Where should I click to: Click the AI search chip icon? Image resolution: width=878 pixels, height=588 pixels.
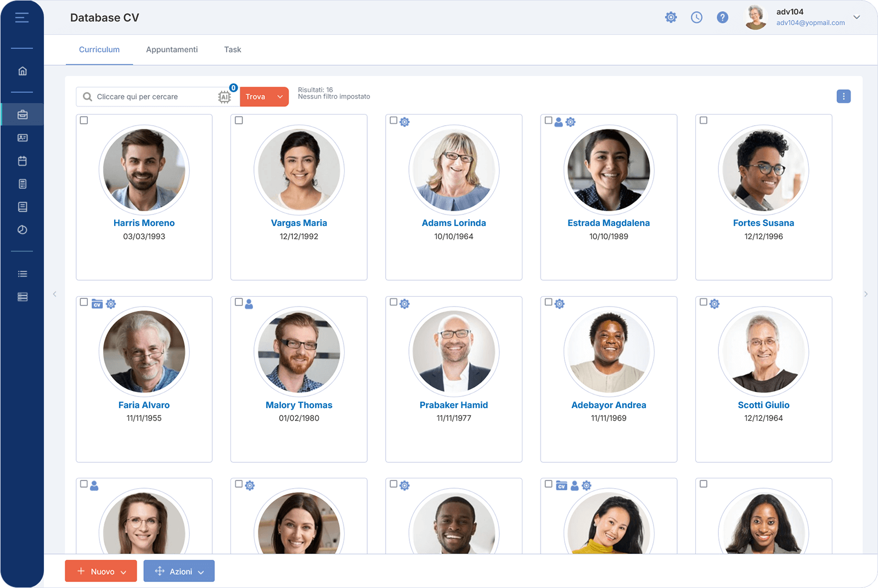click(224, 97)
